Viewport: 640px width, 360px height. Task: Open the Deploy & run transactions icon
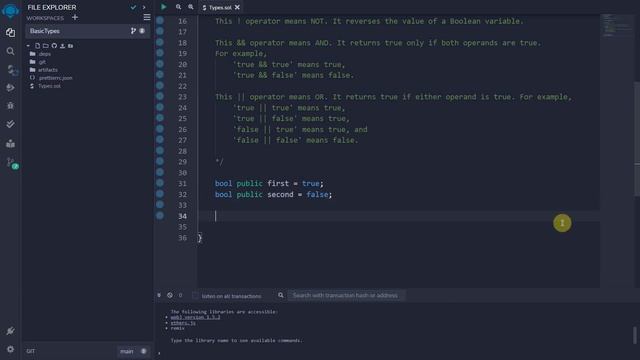click(10, 87)
